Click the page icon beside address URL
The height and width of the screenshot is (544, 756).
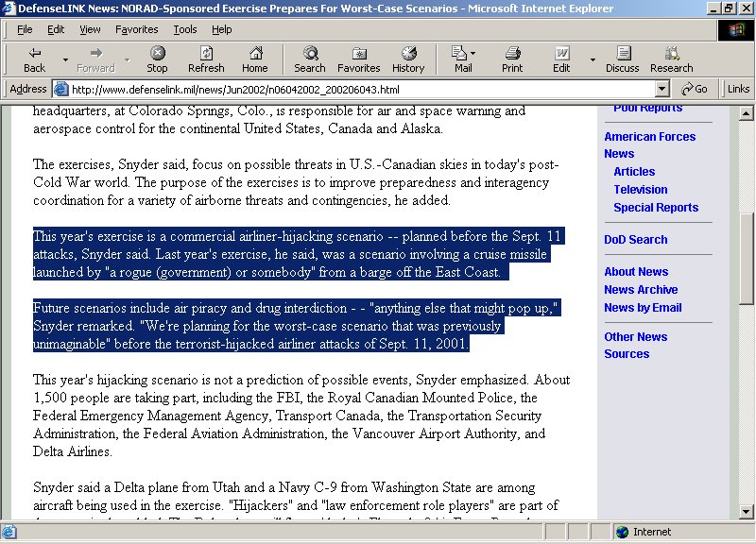[61, 89]
